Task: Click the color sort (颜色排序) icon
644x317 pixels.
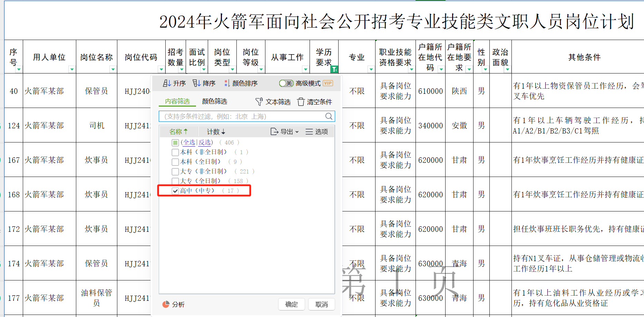Action: 227,83
